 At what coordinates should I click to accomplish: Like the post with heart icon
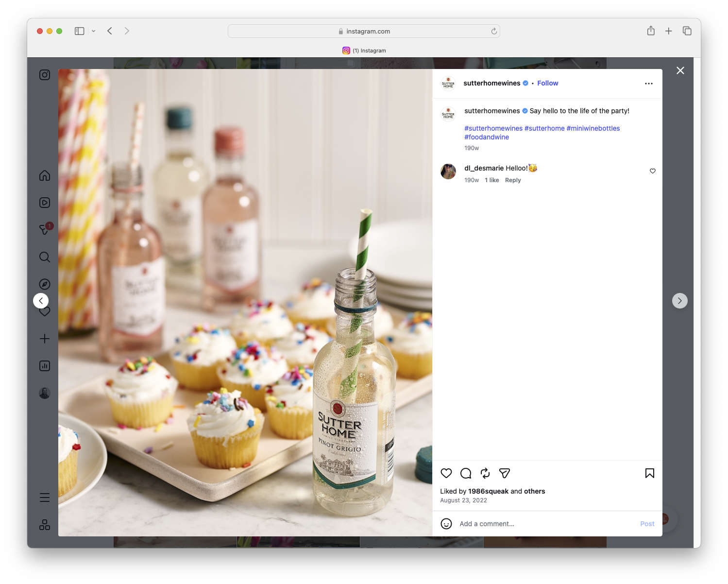click(x=446, y=473)
